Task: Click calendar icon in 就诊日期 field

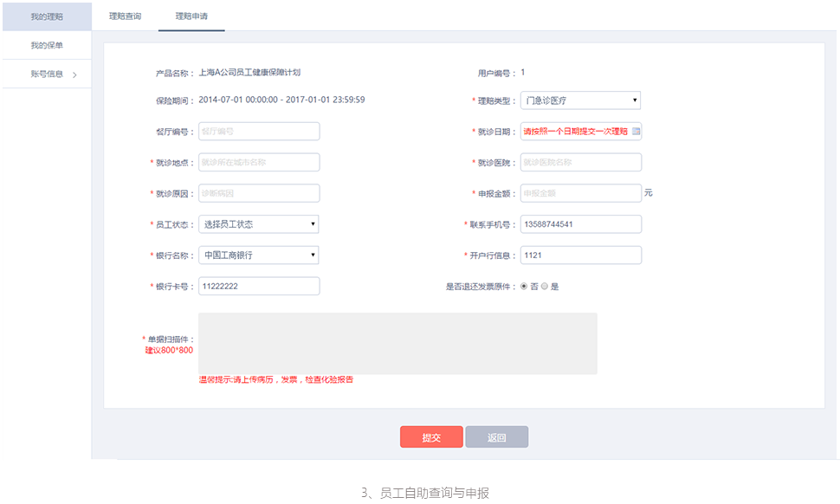Action: 636,132
